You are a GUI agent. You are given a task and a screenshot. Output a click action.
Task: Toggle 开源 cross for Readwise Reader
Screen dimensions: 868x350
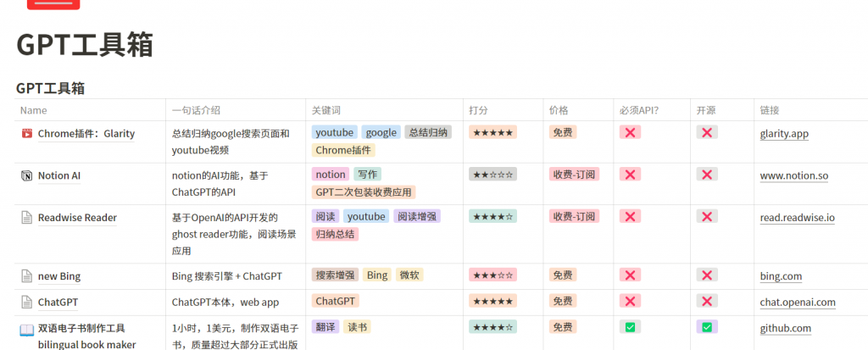click(707, 217)
